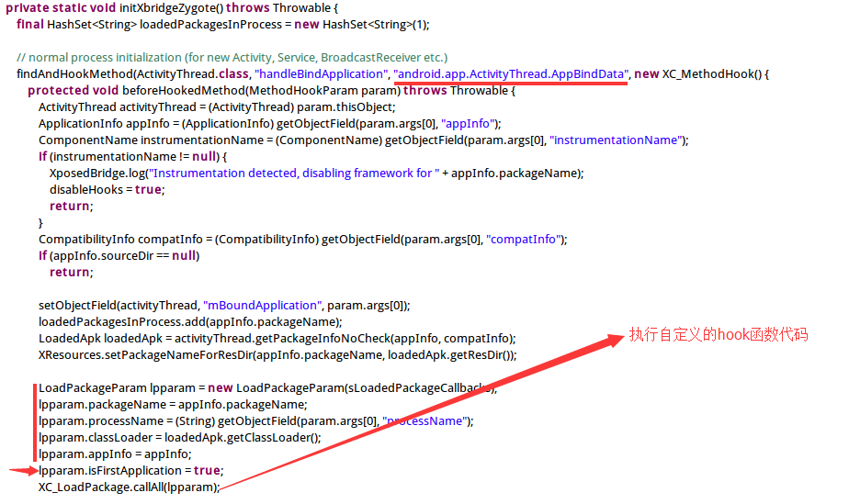
Task: Select the "instrumentationName" string literal
Action: pyautogui.click(x=616, y=140)
